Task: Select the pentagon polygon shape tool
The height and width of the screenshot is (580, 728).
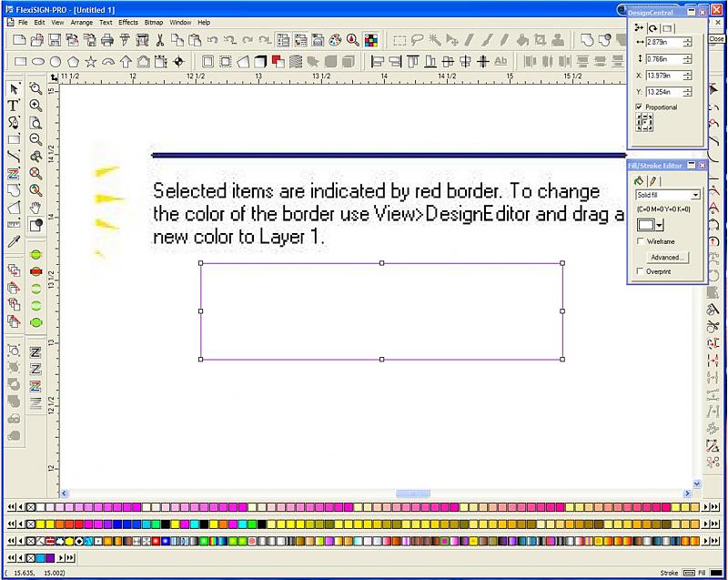Action: point(73,61)
